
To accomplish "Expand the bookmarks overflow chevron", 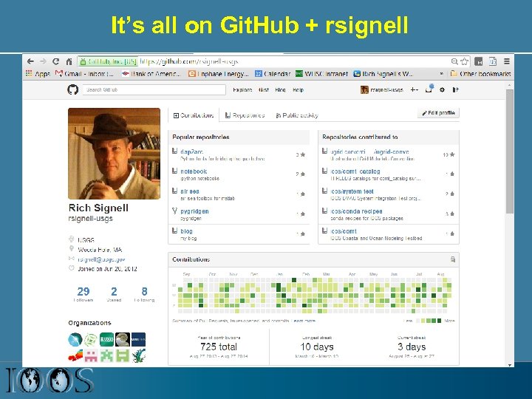I will (441, 74).
